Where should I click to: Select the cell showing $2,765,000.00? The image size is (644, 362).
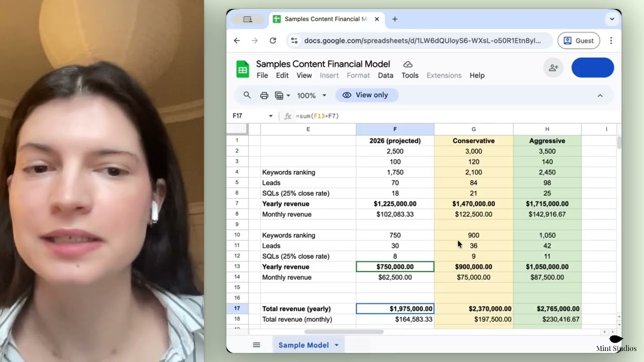(547, 309)
